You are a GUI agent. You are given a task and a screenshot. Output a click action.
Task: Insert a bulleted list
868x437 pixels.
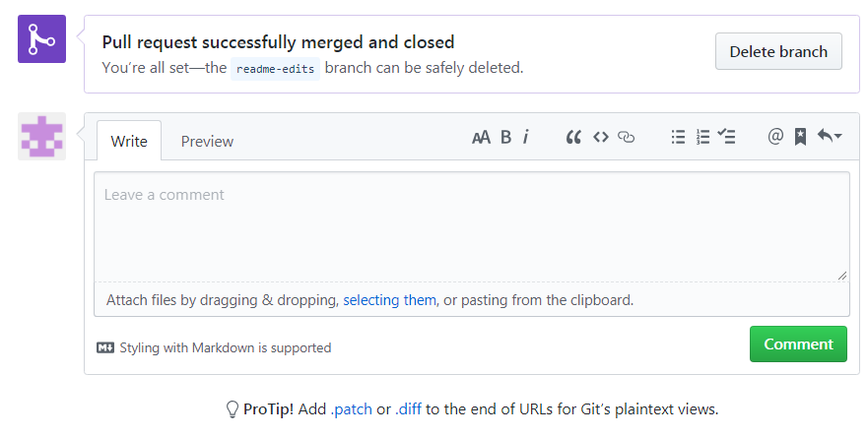(678, 138)
